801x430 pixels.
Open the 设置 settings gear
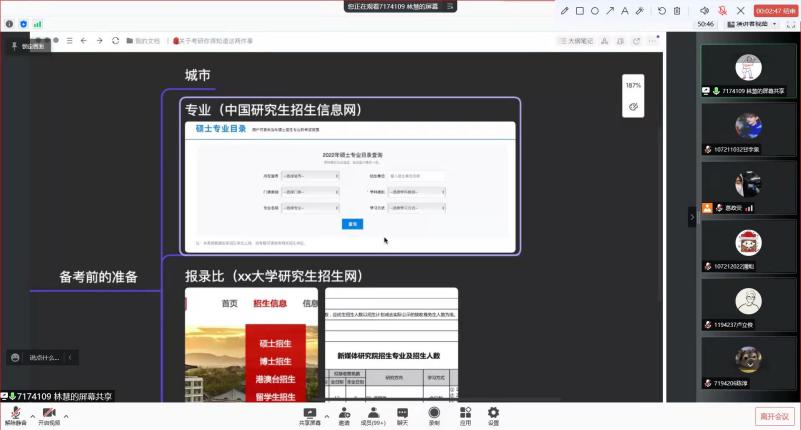493,415
